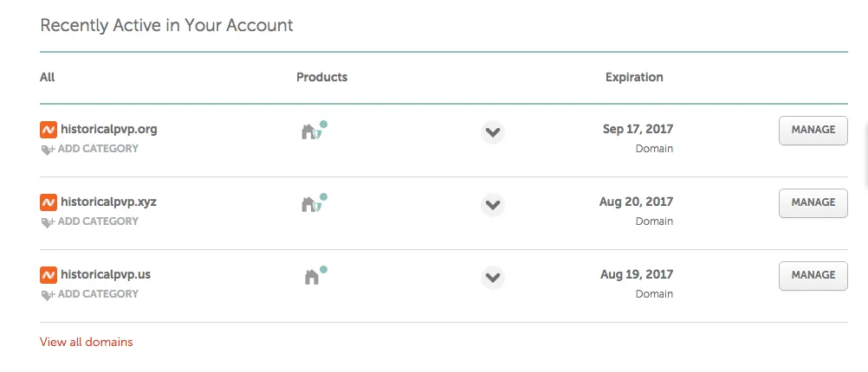Open the View all domains link
The height and width of the screenshot is (372, 868).
point(87,342)
